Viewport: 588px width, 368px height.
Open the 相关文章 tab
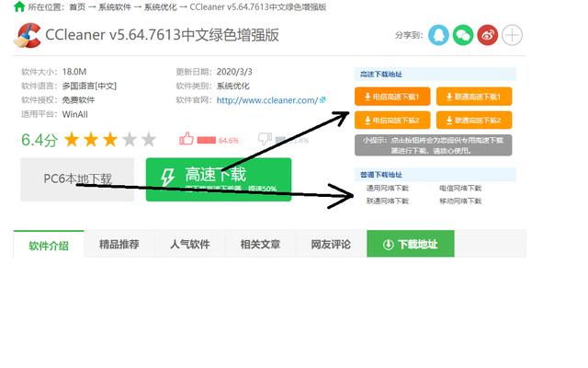260,245
